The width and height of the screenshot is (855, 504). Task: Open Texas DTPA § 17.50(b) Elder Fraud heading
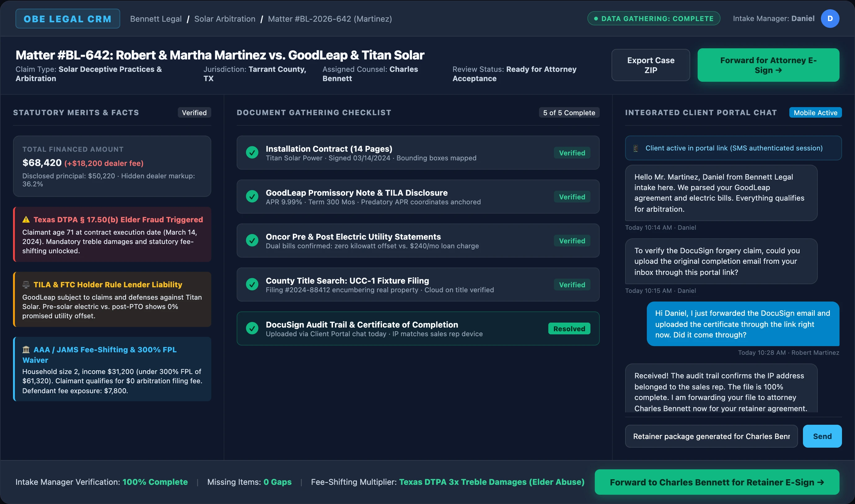(118, 219)
